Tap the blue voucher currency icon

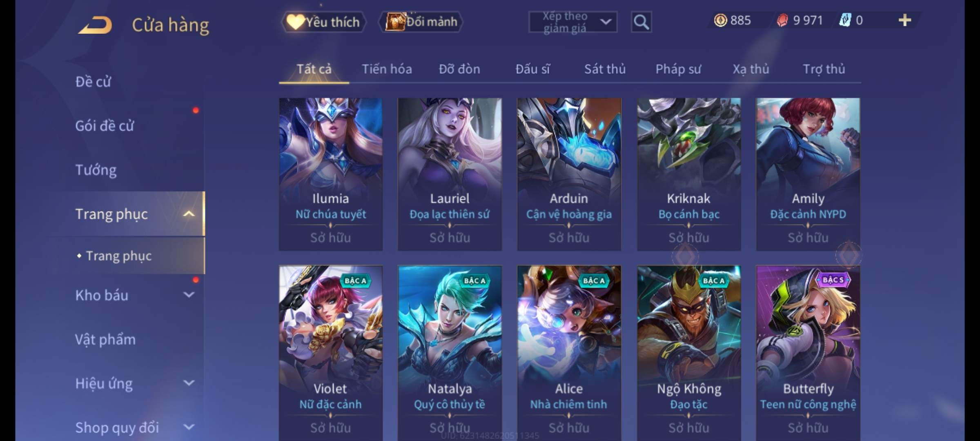click(844, 20)
